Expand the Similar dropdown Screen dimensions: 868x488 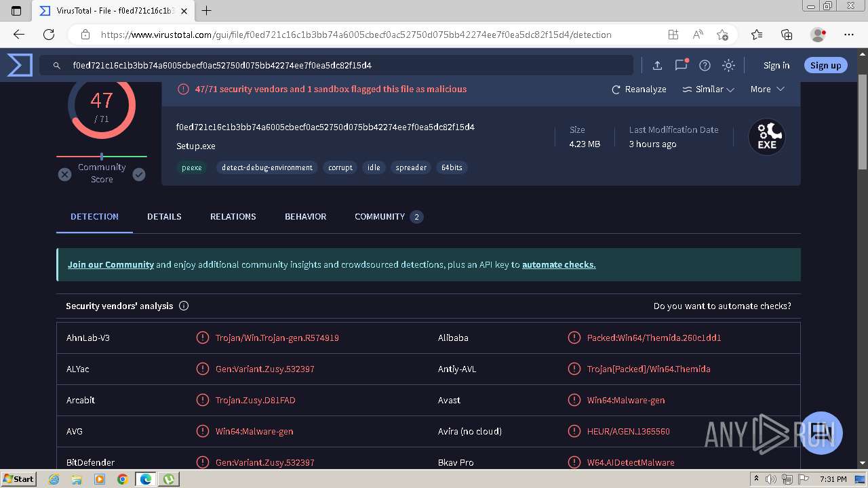(709, 89)
